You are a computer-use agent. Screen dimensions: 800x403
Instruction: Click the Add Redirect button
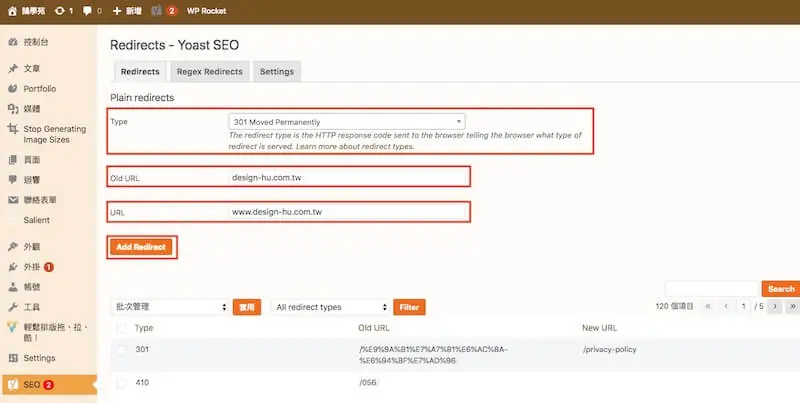[141, 247]
